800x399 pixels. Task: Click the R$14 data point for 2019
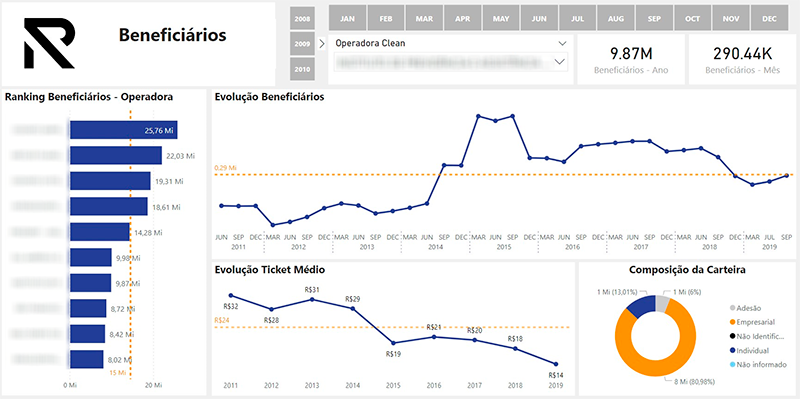[556, 364]
